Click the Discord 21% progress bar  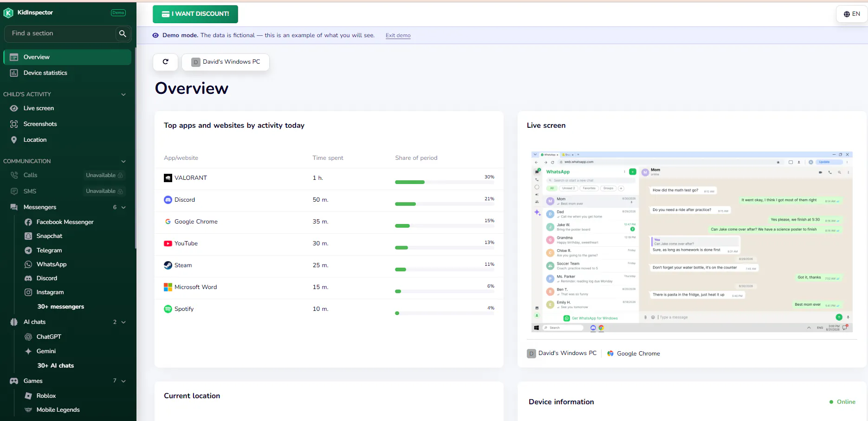445,204
